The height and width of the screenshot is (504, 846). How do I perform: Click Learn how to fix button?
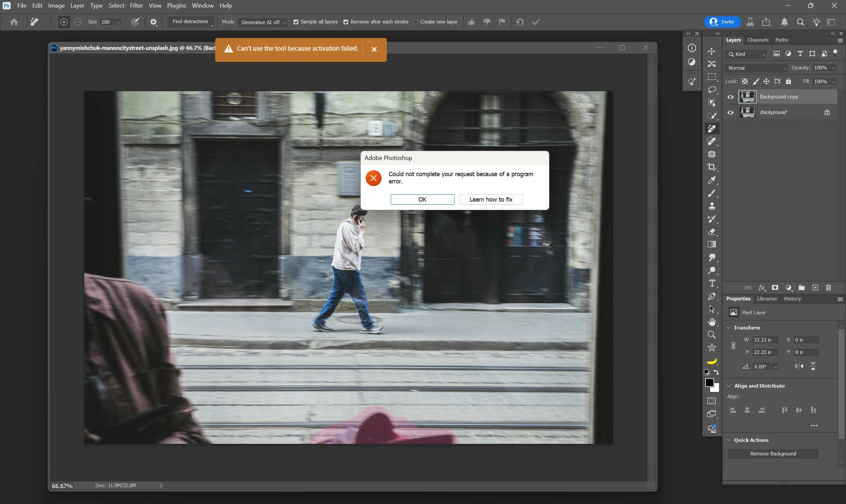pos(491,199)
